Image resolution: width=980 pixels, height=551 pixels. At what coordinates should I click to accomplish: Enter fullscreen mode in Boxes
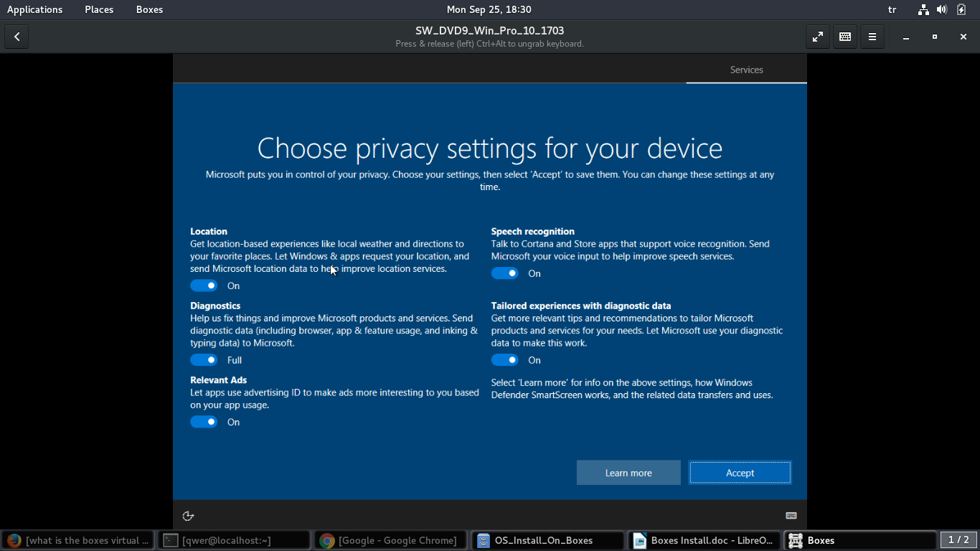818,37
